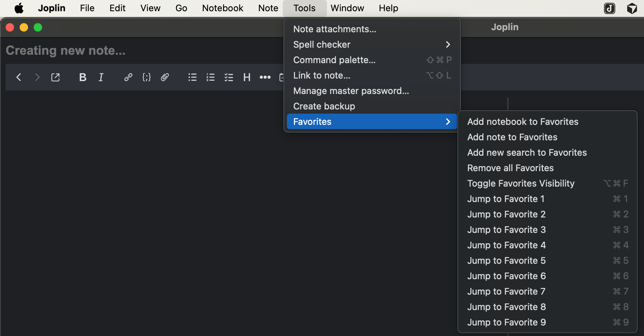The height and width of the screenshot is (336, 644).
Task: Select Note attachments... from Tools menu
Action: tap(372, 29)
